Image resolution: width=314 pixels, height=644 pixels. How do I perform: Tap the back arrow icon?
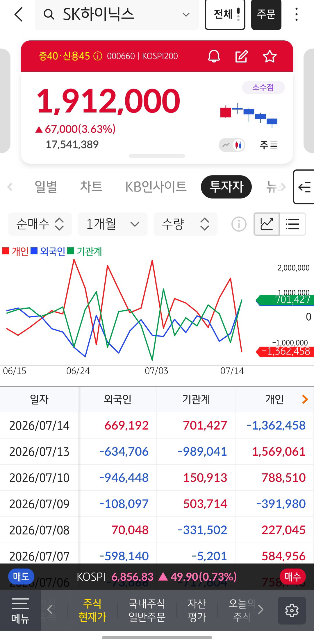pos(19,14)
